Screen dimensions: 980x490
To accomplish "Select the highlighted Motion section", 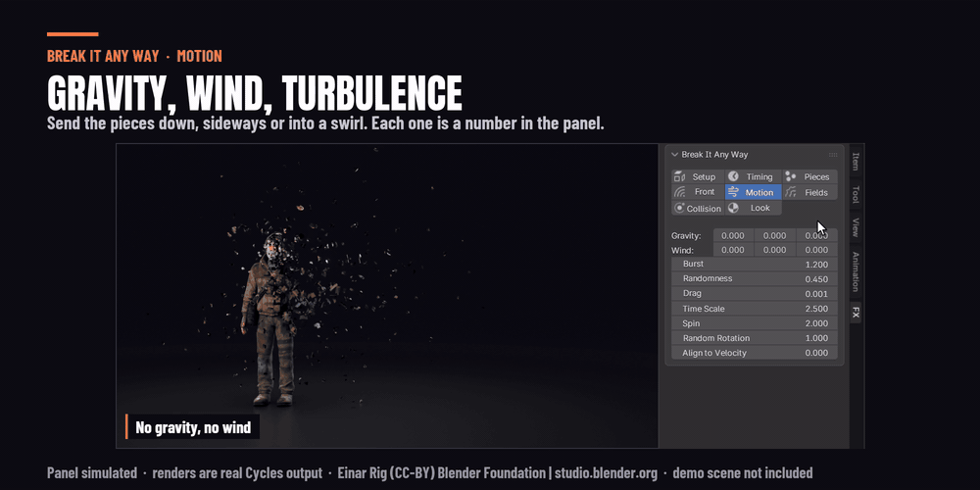I will coord(753,192).
